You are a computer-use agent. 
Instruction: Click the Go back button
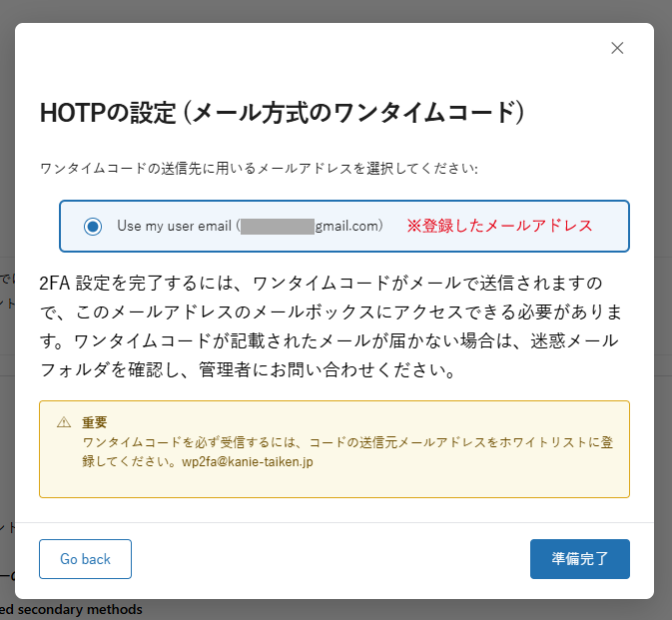click(x=85, y=559)
